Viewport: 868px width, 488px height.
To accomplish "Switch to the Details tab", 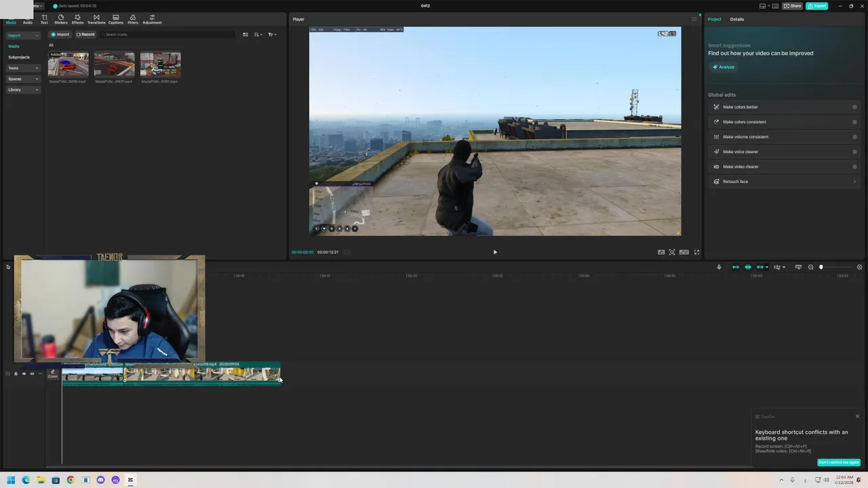I will (737, 19).
